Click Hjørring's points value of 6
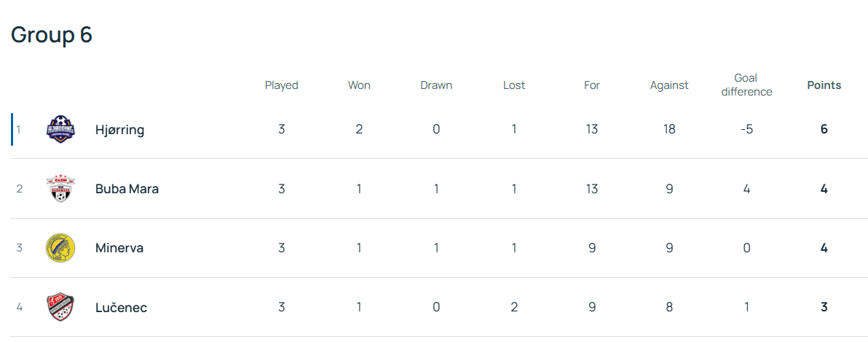This screenshot has height=342, width=868. (x=824, y=130)
